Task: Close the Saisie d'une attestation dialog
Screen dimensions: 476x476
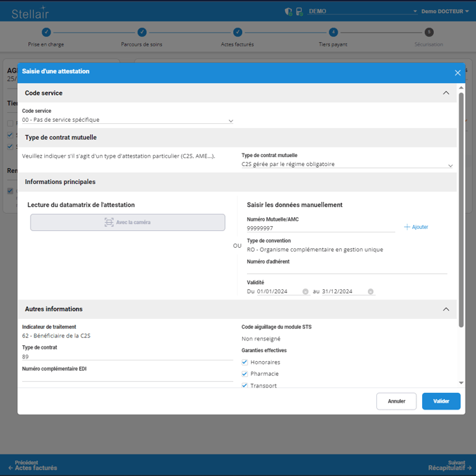Action: pos(457,73)
